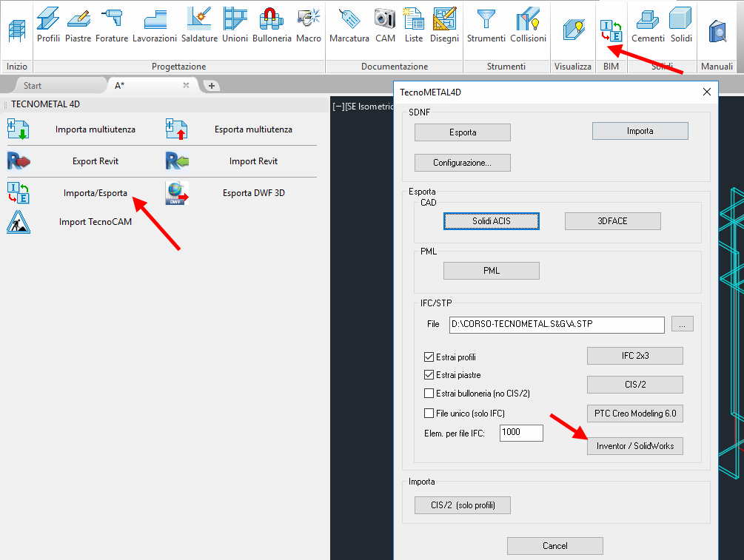Open the Solidi cube tool
The height and width of the screenshot is (560, 744).
pos(681,25)
